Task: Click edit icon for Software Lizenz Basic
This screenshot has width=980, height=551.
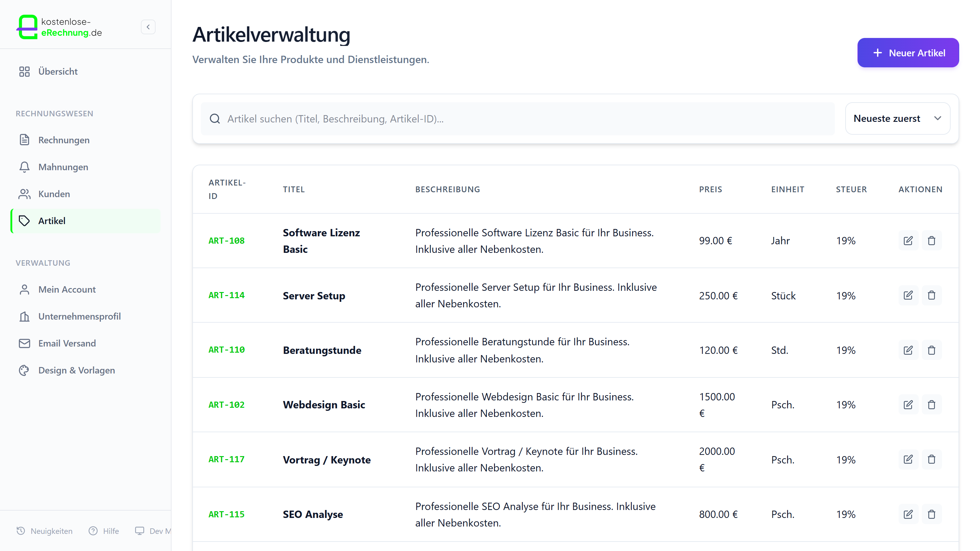Action: click(908, 241)
